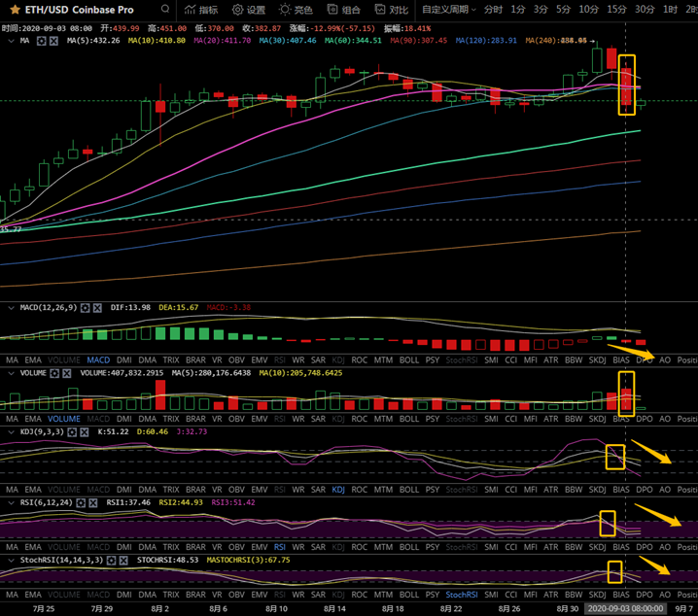
Task: Click the 对比 compare icon
Action: click(x=391, y=10)
